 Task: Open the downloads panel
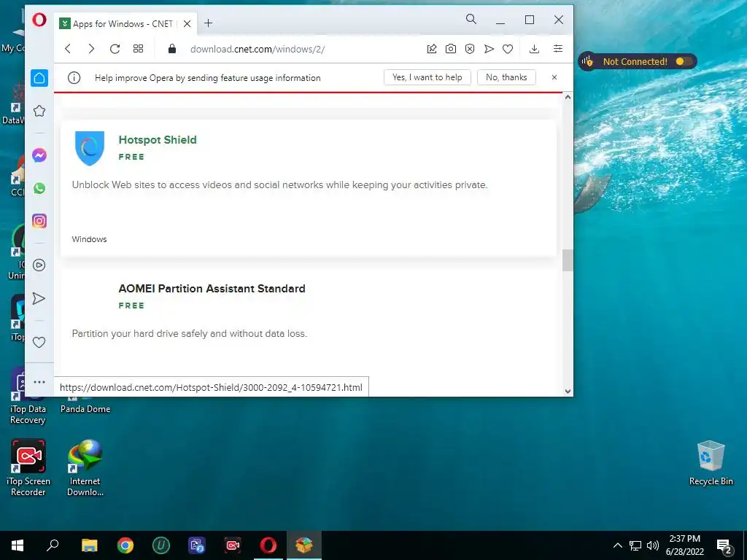pyautogui.click(x=535, y=49)
